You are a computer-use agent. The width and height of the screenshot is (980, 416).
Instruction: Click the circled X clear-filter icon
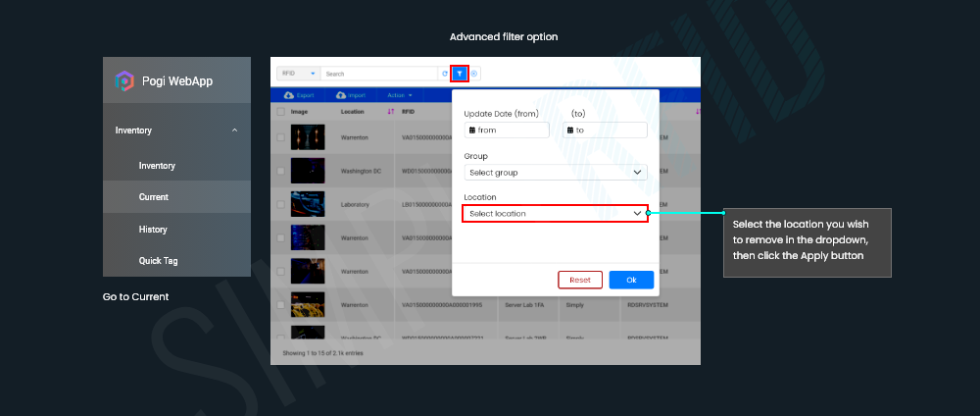[474, 74]
